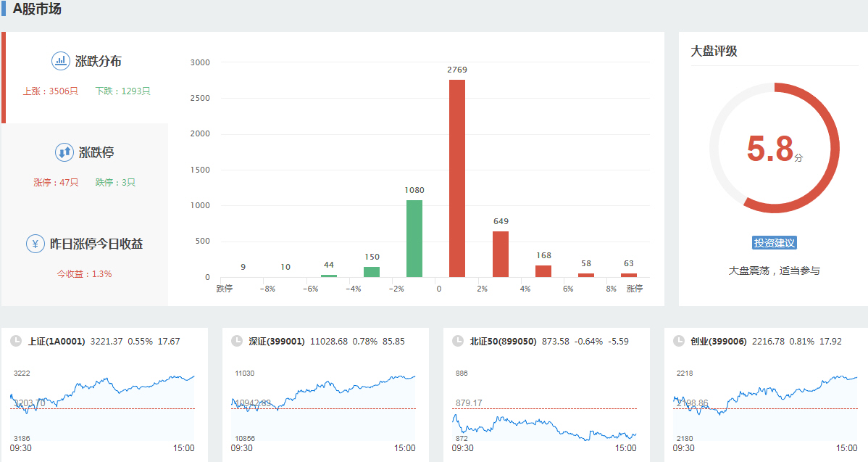Open the 创业(399006) index link

click(x=718, y=341)
